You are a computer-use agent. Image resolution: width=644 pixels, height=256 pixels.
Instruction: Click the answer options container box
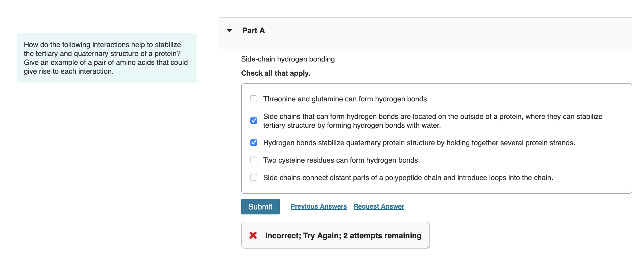(x=439, y=138)
